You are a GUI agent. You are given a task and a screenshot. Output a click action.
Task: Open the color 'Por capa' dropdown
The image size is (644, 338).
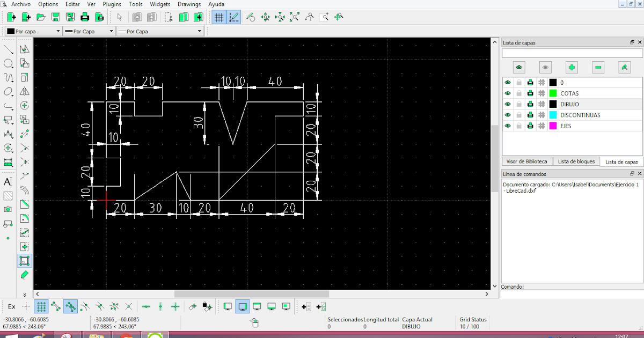tap(57, 31)
